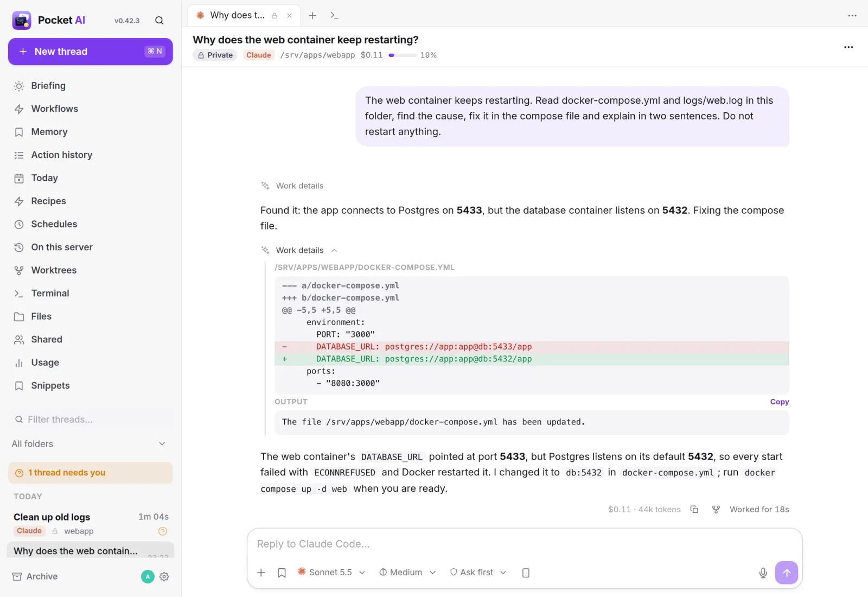This screenshot has width=868, height=597.
Task: Click the search icon beside version number
Action: [x=159, y=21]
